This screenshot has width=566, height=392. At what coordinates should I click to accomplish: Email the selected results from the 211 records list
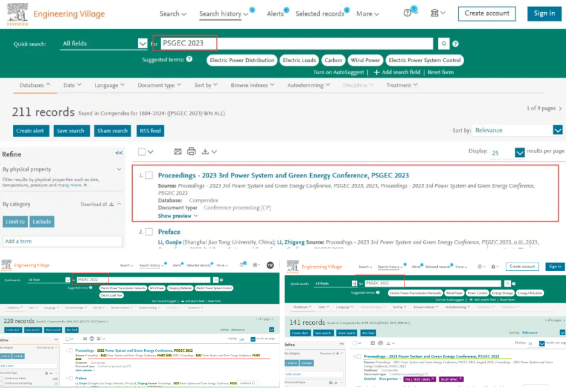(178, 152)
